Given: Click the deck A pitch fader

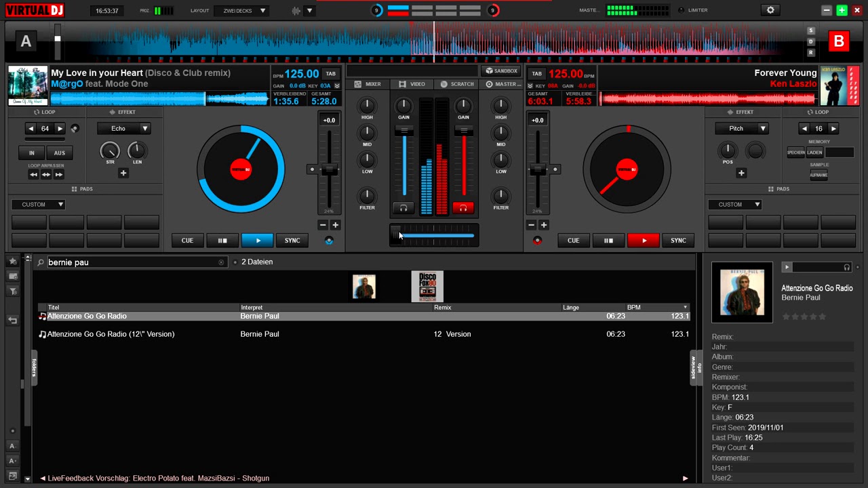Looking at the screenshot, I should 329,169.
